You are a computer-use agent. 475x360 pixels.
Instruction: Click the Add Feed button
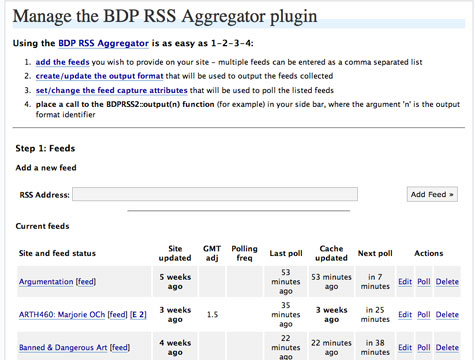coord(432,194)
